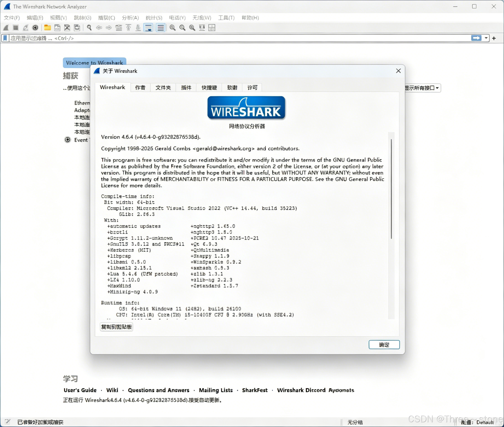Click into the display filter input field

242,38
